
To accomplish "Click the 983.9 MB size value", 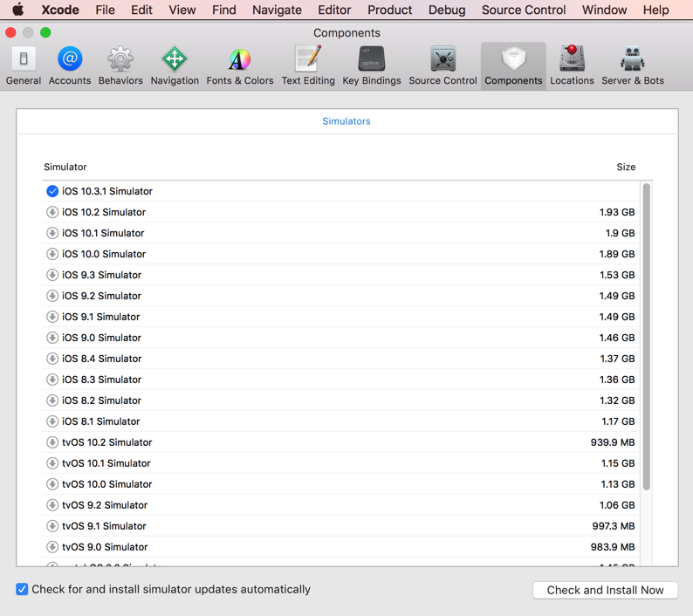I will pyautogui.click(x=613, y=546).
